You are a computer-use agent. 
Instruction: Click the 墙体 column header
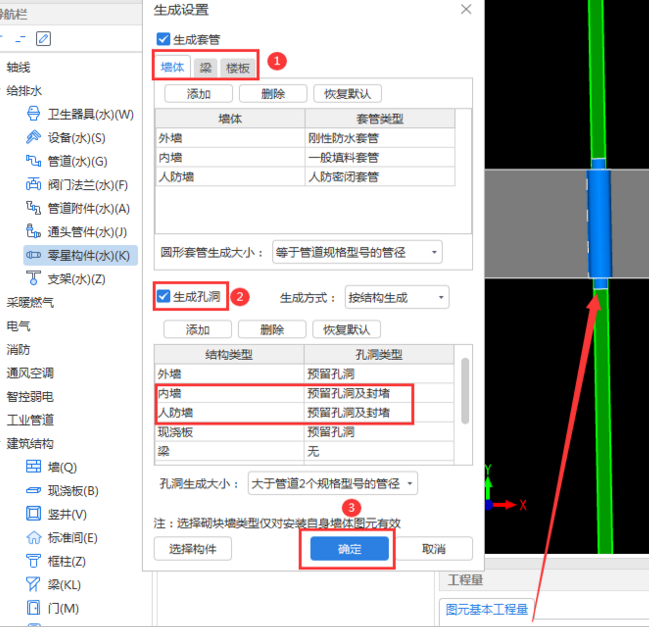230,119
